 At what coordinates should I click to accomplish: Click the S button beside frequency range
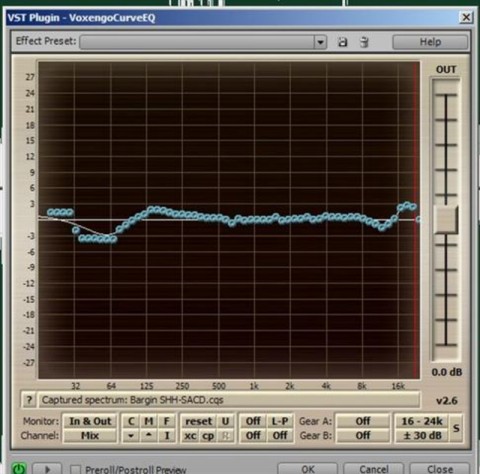tap(456, 428)
